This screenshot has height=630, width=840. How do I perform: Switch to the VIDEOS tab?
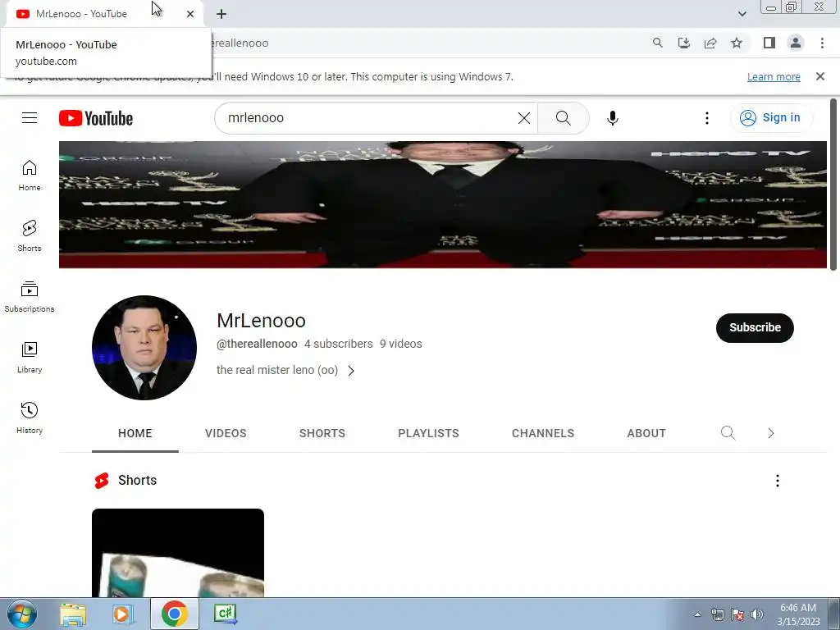[x=226, y=433]
